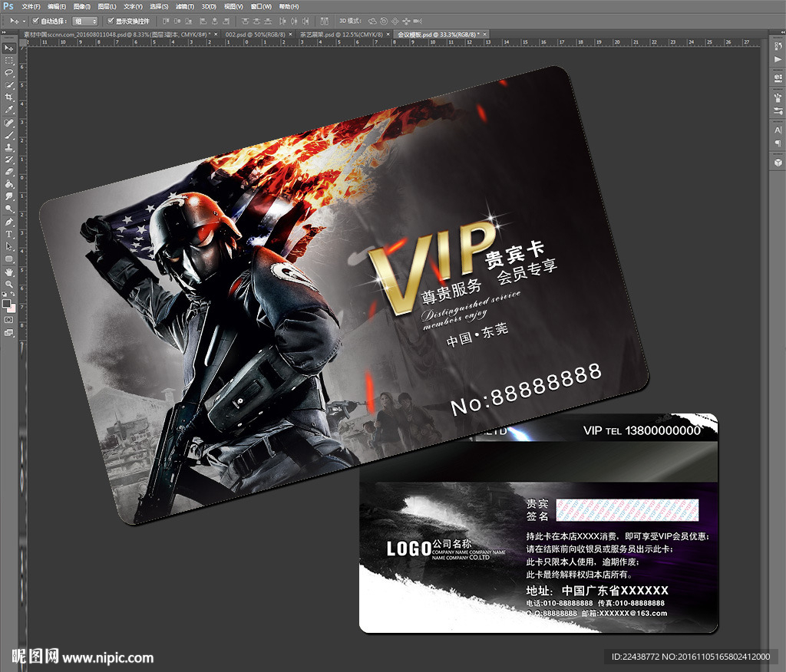Toggle the 显示变换控件 checkbox
The height and width of the screenshot is (672, 786).
pos(111,21)
